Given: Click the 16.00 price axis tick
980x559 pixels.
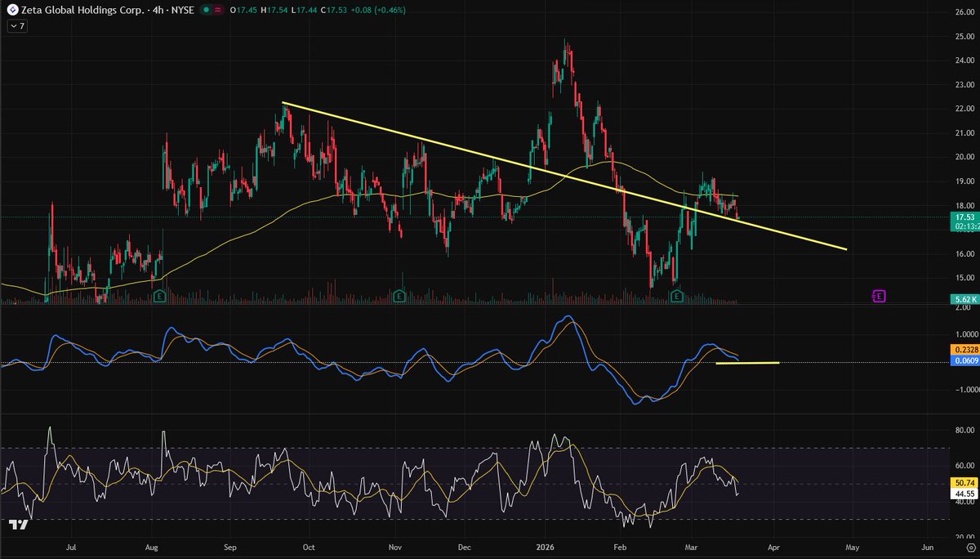Looking at the screenshot, I should click(964, 253).
